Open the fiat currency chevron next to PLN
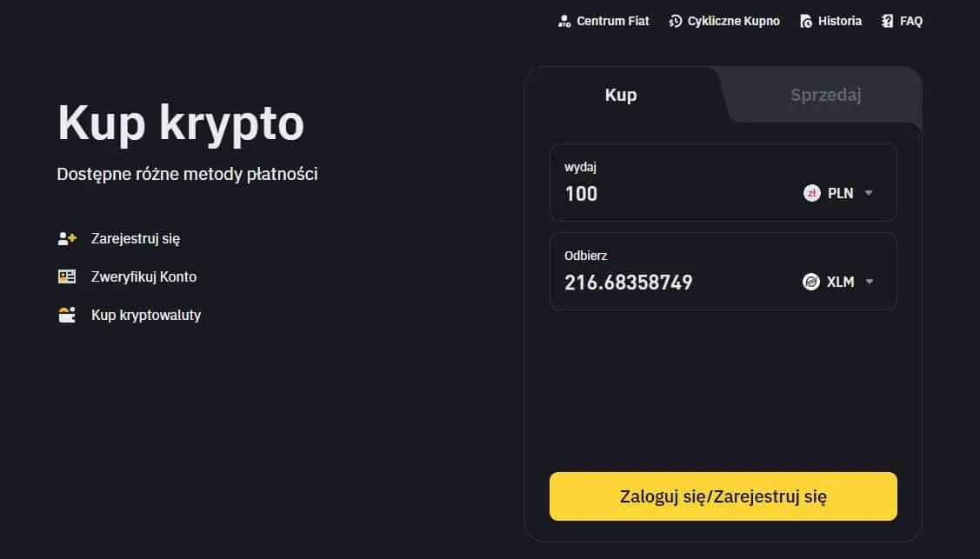Image resolution: width=980 pixels, height=559 pixels. coord(868,193)
